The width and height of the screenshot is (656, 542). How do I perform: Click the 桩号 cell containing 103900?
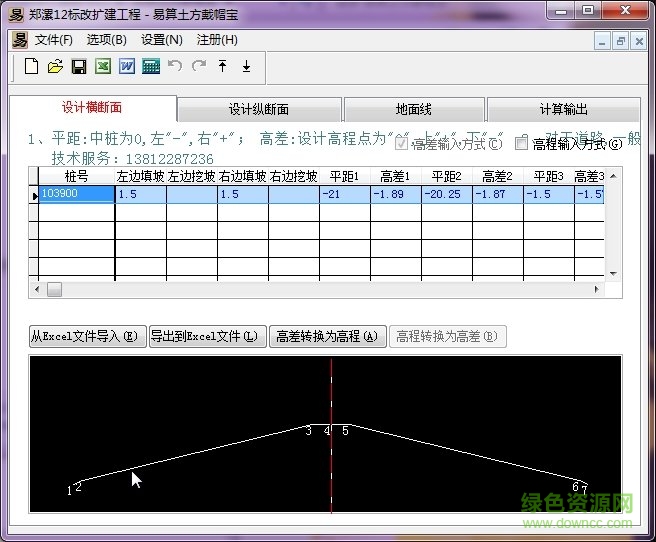[77, 195]
